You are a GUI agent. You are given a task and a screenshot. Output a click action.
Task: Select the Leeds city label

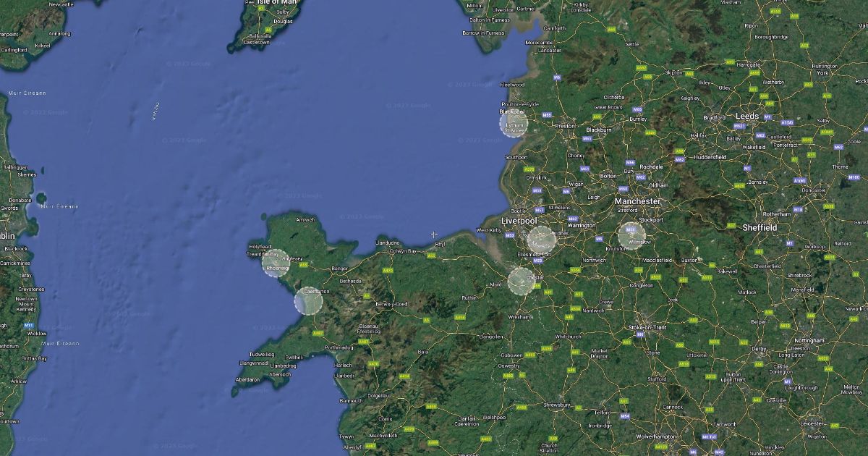click(x=747, y=116)
